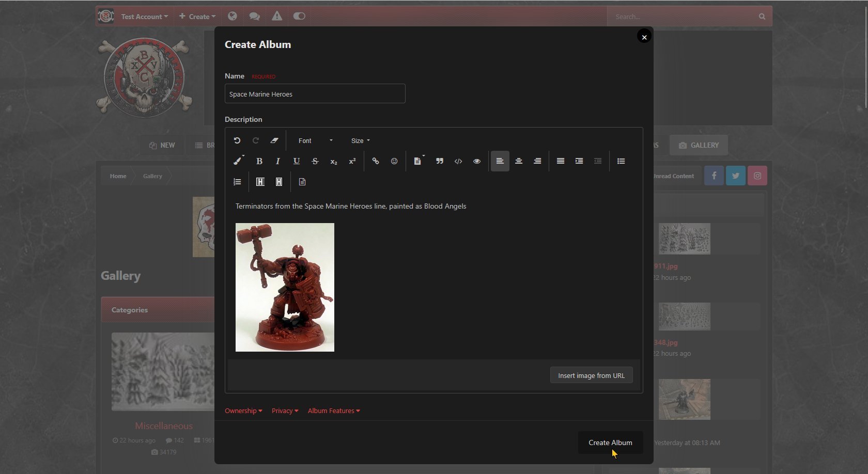The width and height of the screenshot is (868, 474).
Task: Open the Size dropdown
Action: pos(360,140)
